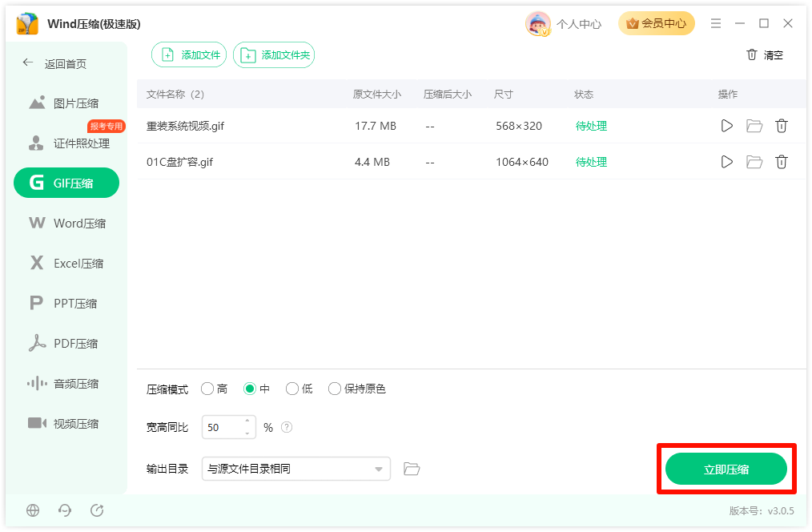The width and height of the screenshot is (812, 532).
Task: Decrease 宽高同比 percentage with down arrow
Action: pyautogui.click(x=247, y=433)
